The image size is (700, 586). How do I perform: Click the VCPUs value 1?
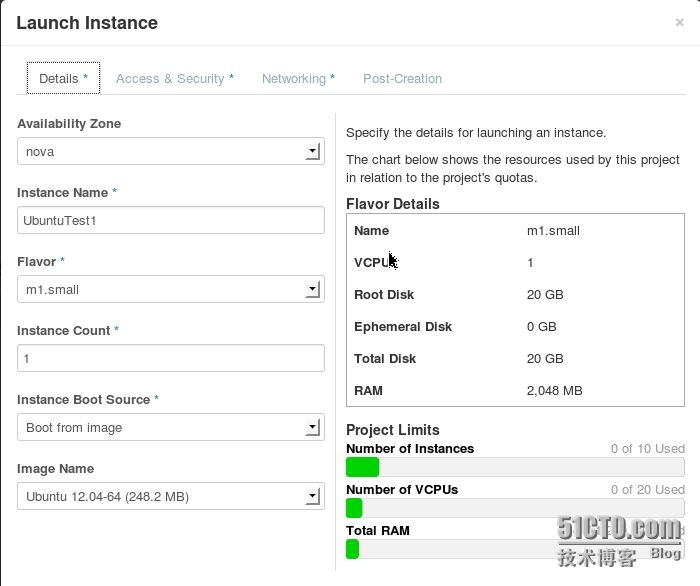click(530, 262)
